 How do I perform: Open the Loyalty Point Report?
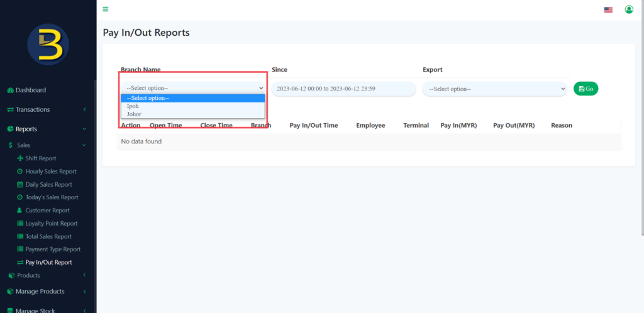(x=51, y=223)
